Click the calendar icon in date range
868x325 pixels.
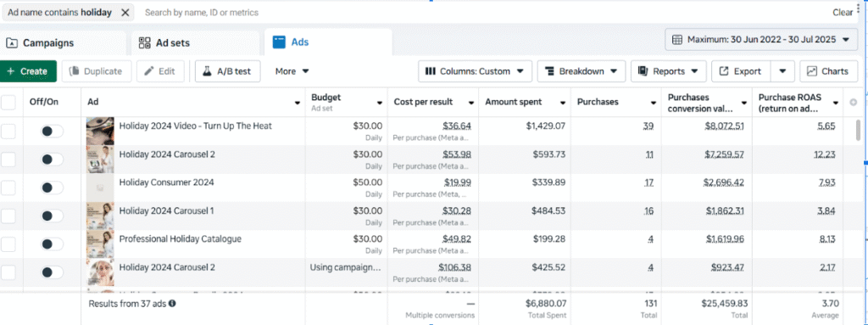676,40
